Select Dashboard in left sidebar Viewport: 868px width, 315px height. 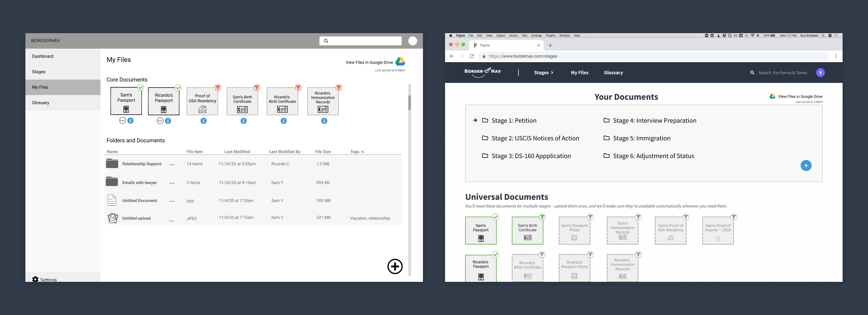(63, 56)
